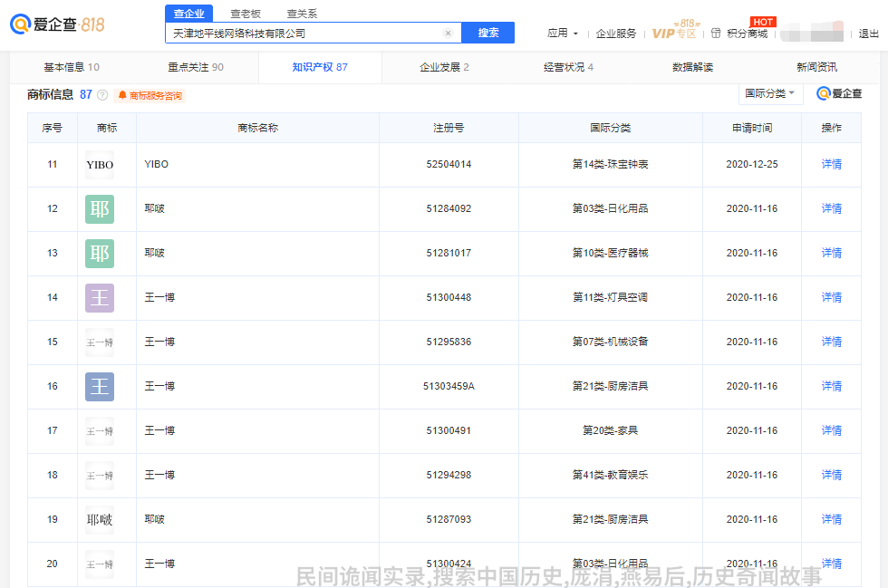The height and width of the screenshot is (588, 888).
Task: Open the 知识产权 87 tab
Action: click(x=320, y=67)
